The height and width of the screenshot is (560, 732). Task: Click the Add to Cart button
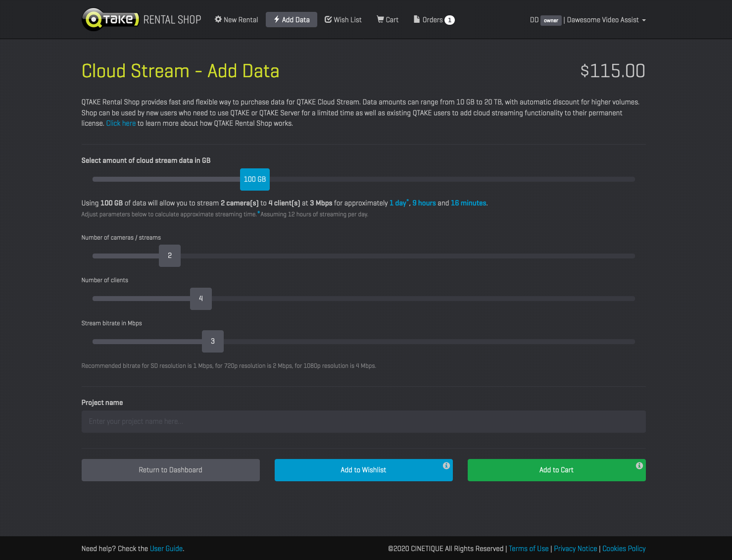click(557, 470)
